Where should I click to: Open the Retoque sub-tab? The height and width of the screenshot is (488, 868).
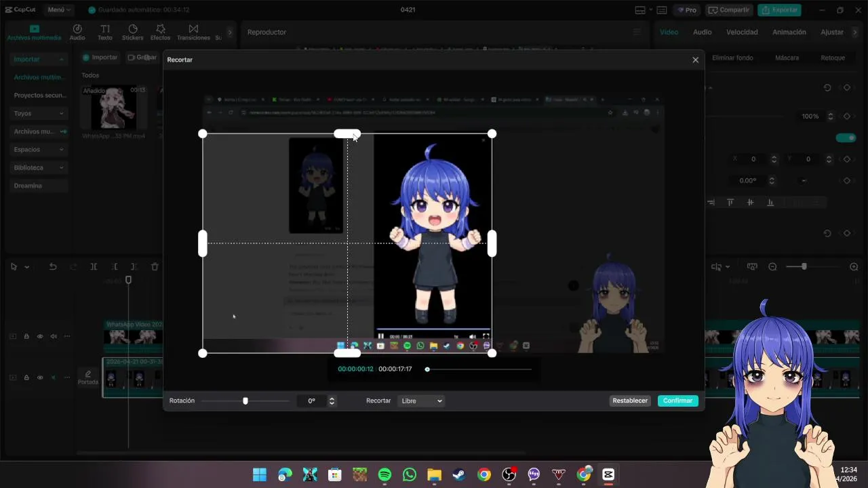(833, 58)
